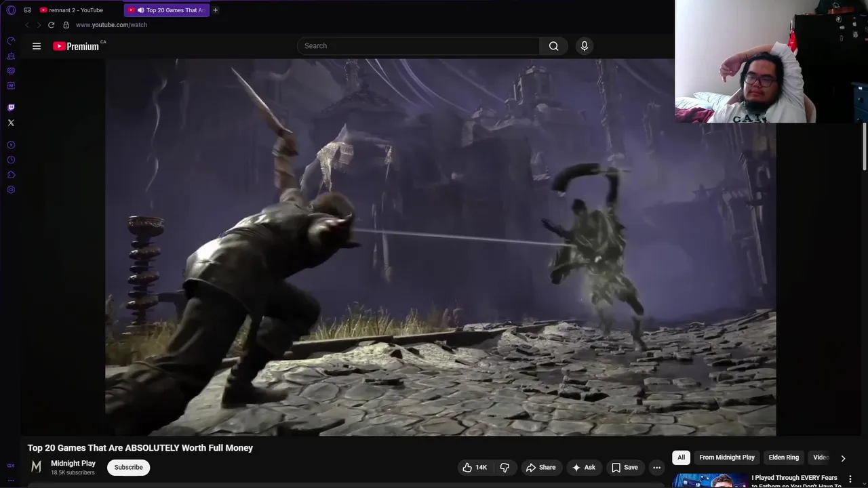Open more actions three-dot menu under video
This screenshot has width=868, height=488.
pos(656,467)
